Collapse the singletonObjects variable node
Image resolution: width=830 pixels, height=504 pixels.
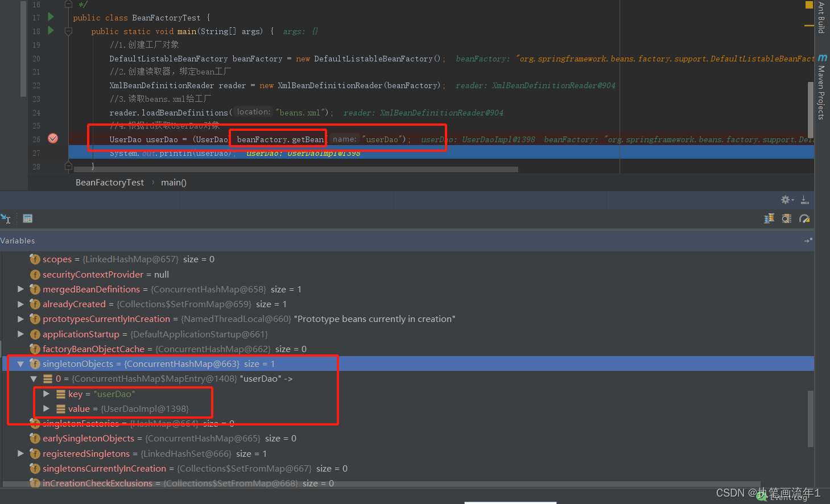click(x=20, y=363)
